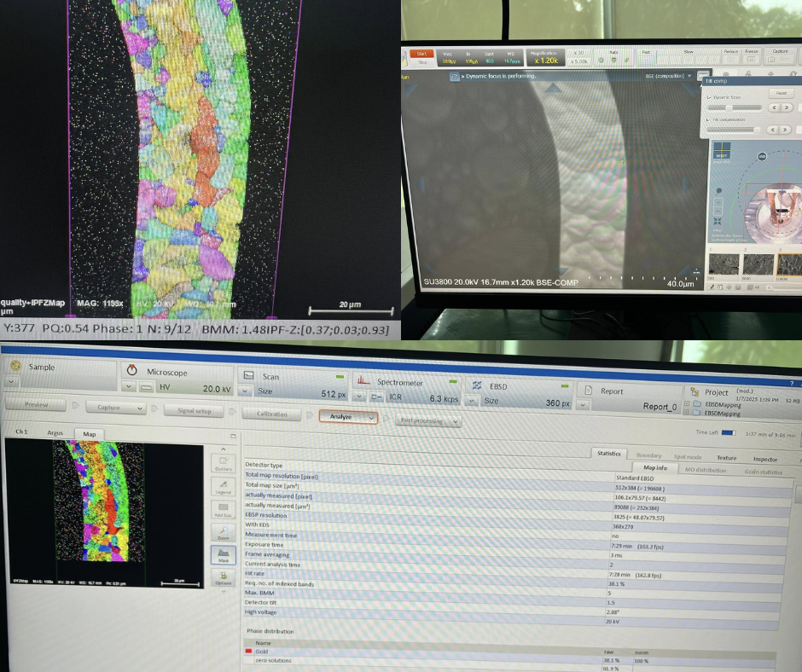Select the Outliers tool
The width and height of the screenshot is (802, 672).
click(223, 464)
